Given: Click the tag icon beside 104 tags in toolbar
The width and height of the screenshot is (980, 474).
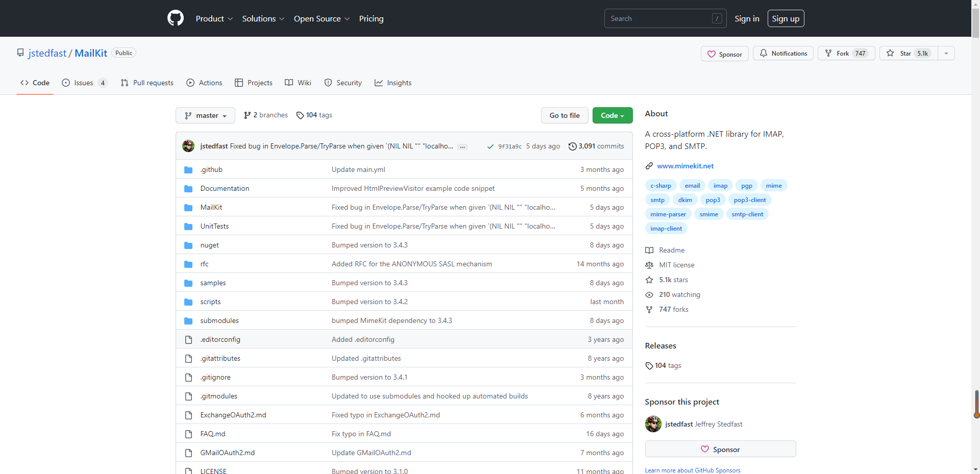Looking at the screenshot, I should 300,115.
